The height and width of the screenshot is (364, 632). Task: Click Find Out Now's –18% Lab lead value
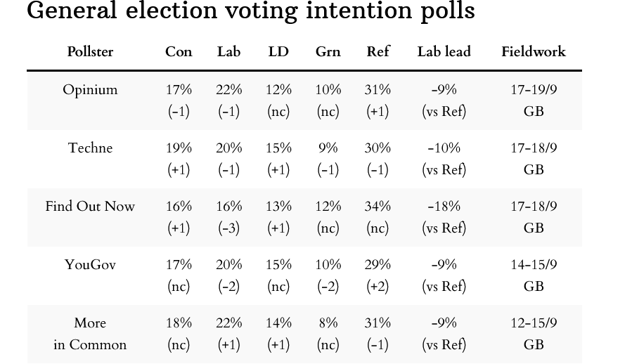pos(444,207)
